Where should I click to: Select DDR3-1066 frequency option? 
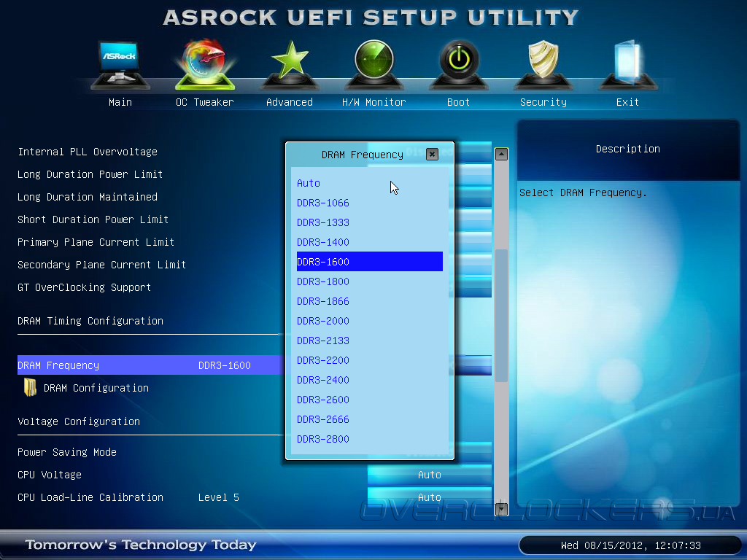pyautogui.click(x=370, y=203)
